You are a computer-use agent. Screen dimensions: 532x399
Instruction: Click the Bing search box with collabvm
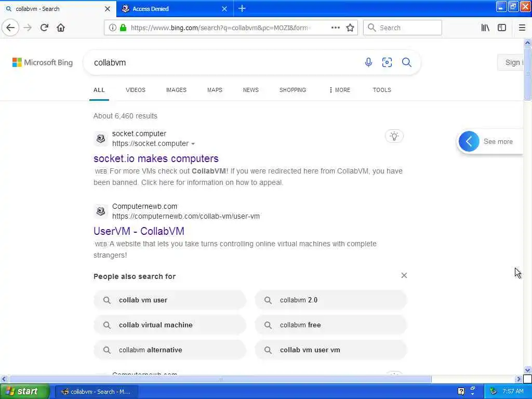click(x=224, y=62)
